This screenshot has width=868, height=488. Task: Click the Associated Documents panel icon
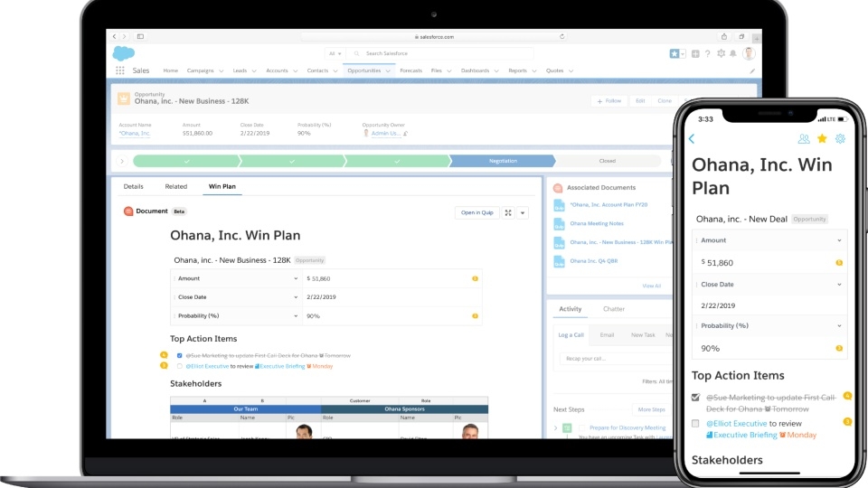(x=558, y=188)
